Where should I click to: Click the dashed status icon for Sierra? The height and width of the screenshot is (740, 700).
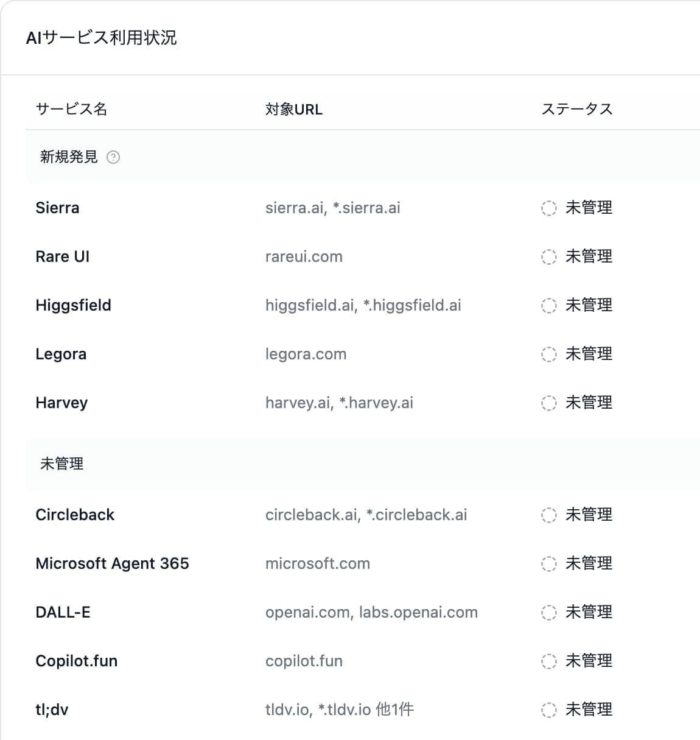click(x=548, y=208)
